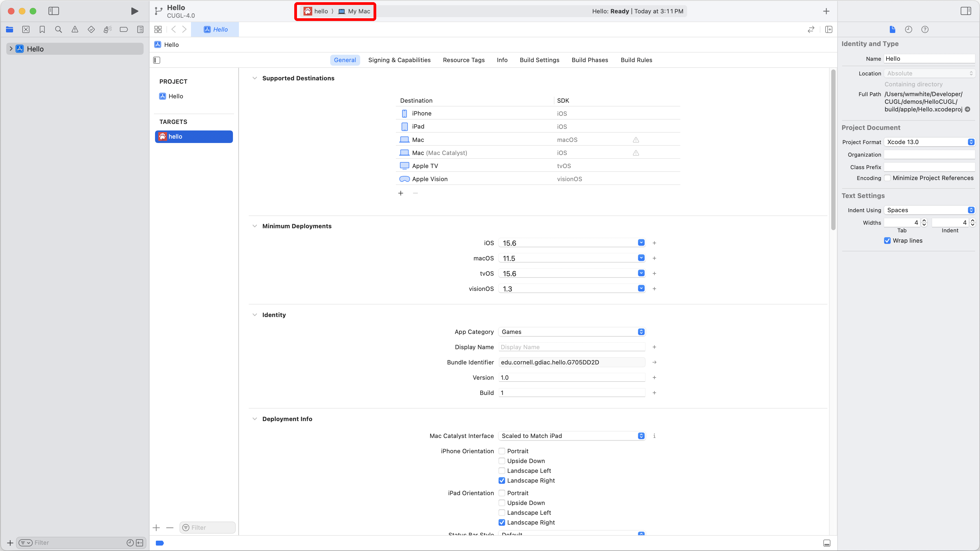Open the Signing & Capabilities tab
Viewport: 980px width, 551px height.
point(399,60)
